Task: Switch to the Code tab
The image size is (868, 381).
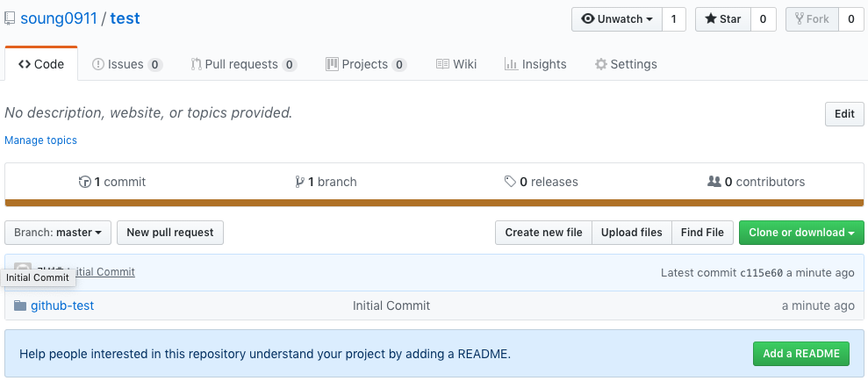Action: pyautogui.click(x=41, y=64)
